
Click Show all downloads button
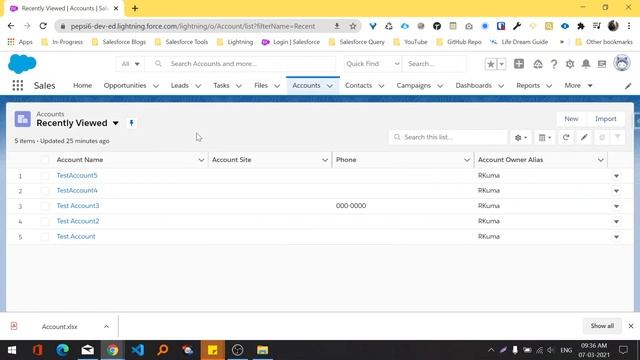(602, 326)
